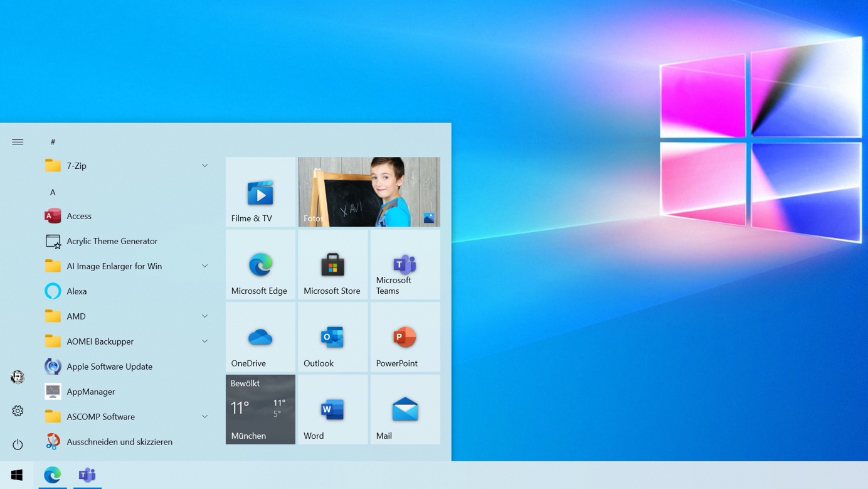Image resolution: width=868 pixels, height=489 pixels.
Task: Click the AOMEI Backupper text label
Action: pos(100,341)
